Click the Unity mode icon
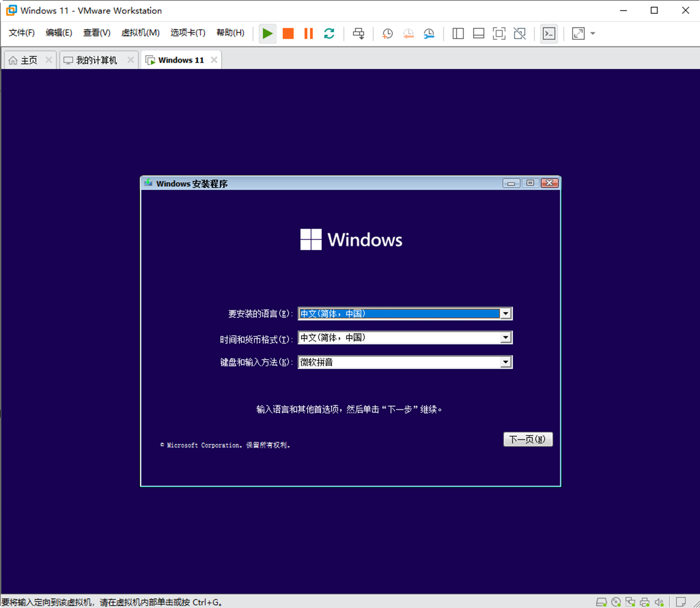This screenshot has width=700, height=608. click(x=520, y=34)
